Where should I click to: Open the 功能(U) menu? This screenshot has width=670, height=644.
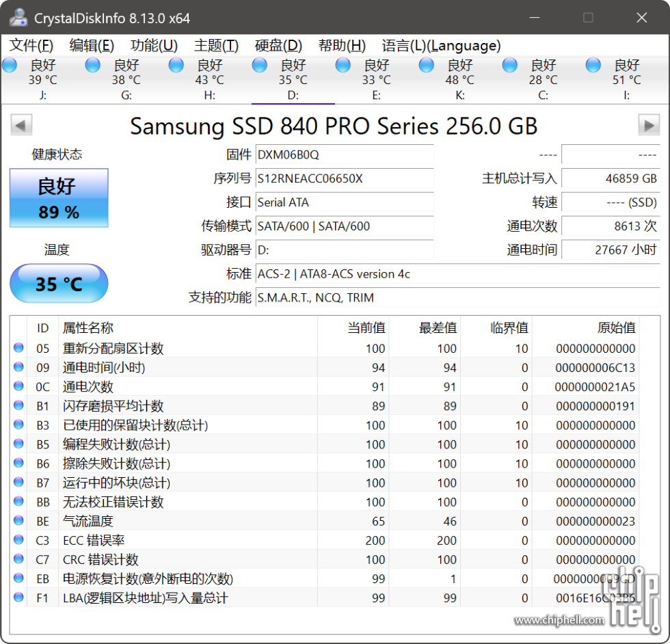point(154,45)
